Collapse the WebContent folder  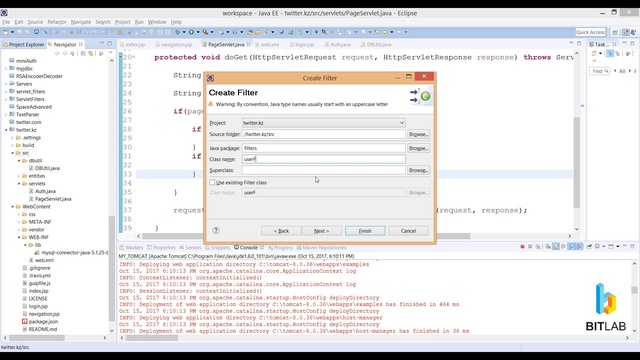[13, 207]
